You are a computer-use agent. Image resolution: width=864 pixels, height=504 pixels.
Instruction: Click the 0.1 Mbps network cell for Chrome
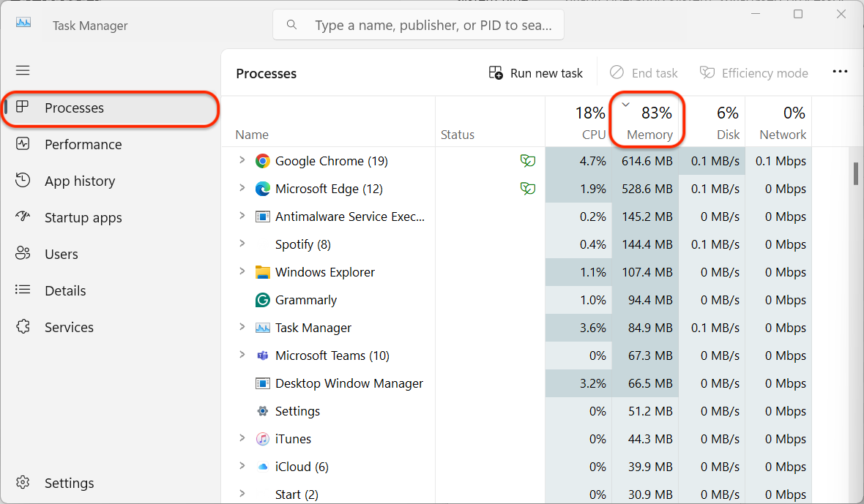click(x=778, y=161)
